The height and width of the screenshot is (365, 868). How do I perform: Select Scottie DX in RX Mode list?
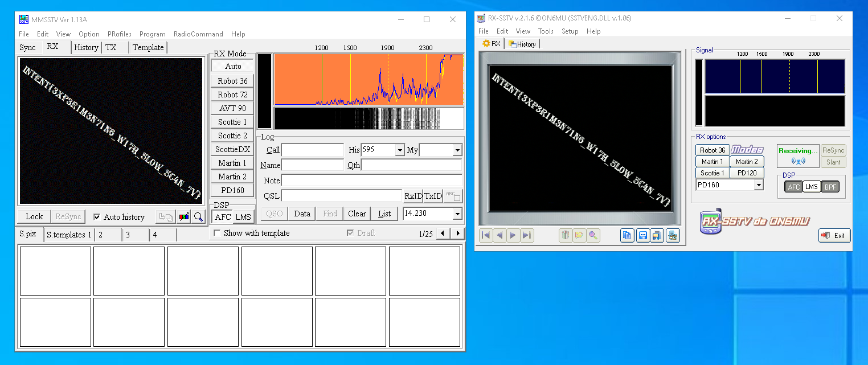(233, 149)
